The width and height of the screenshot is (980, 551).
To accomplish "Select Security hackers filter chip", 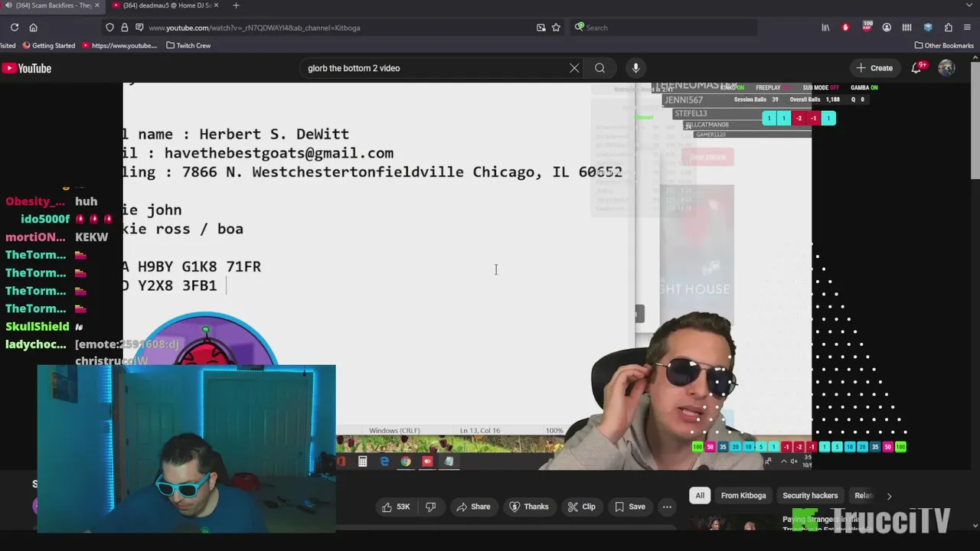I will pyautogui.click(x=810, y=495).
